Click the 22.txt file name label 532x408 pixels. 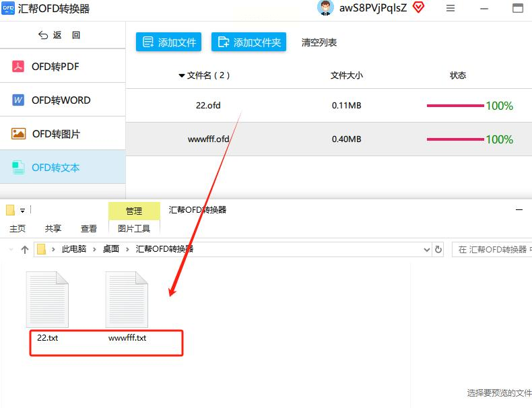(x=48, y=338)
